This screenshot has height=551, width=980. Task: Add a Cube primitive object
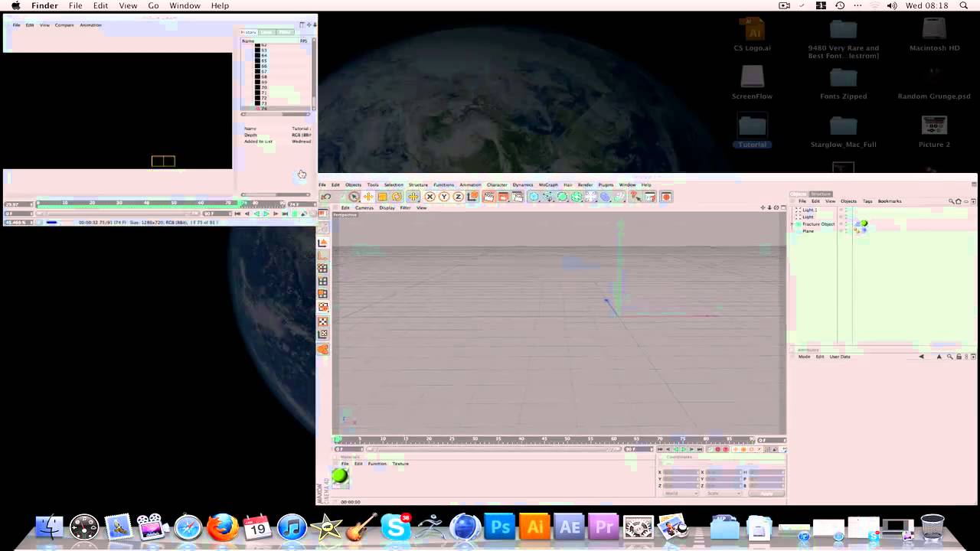point(534,197)
